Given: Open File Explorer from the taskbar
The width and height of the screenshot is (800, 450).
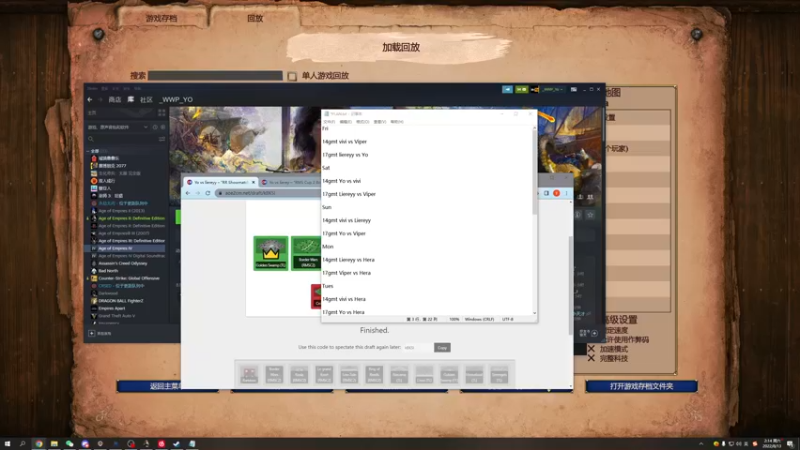Looking at the screenshot, I should pyautogui.click(x=54, y=444).
